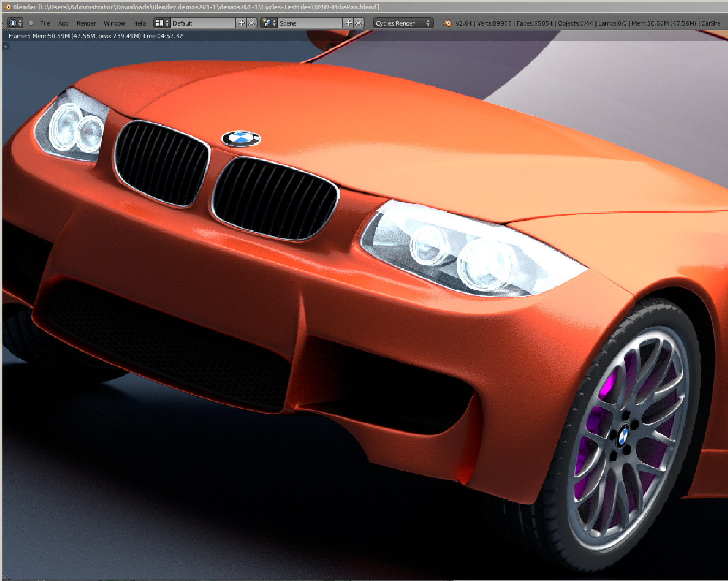Viewport: 728px width, 581px height.
Task: Browse screen layouts with the layout icon
Action: pyautogui.click(x=162, y=23)
